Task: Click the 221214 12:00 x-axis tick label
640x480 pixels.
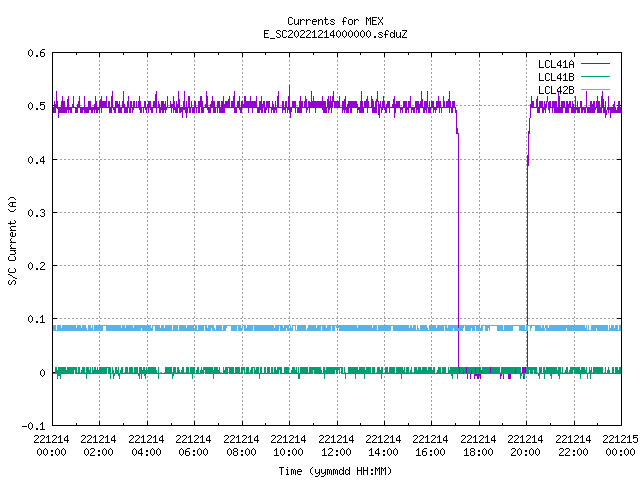Action: coord(336,446)
